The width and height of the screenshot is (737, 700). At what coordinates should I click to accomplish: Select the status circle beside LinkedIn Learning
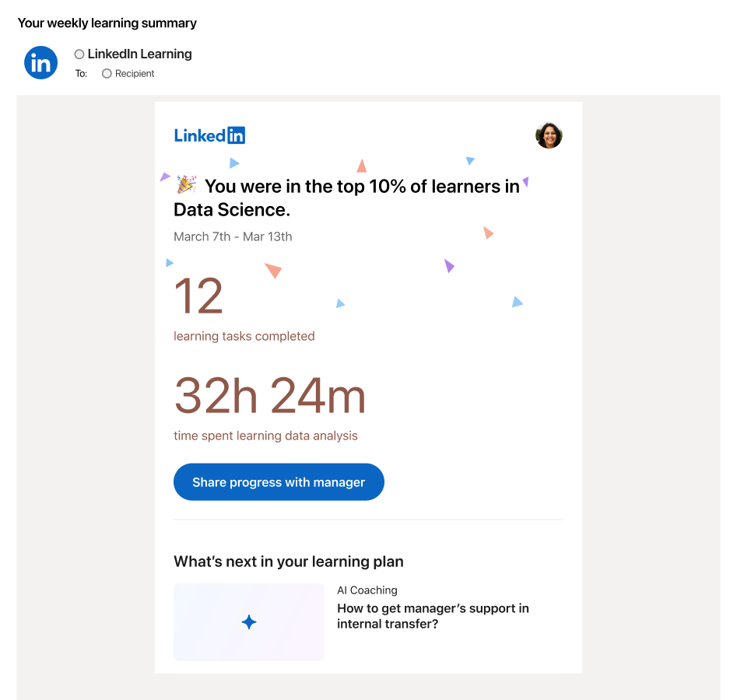tap(79, 54)
